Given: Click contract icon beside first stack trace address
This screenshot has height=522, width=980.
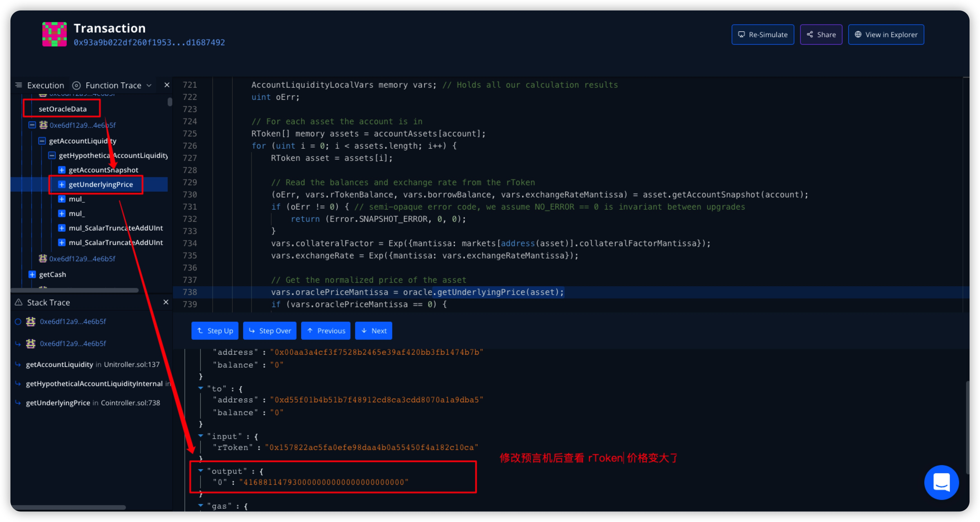Looking at the screenshot, I should 31,321.
